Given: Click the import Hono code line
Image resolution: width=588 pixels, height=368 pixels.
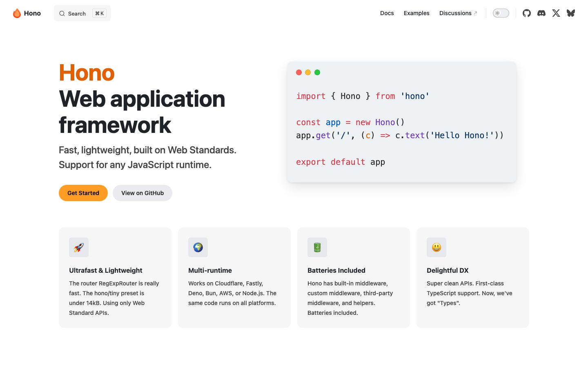Looking at the screenshot, I should (x=363, y=96).
